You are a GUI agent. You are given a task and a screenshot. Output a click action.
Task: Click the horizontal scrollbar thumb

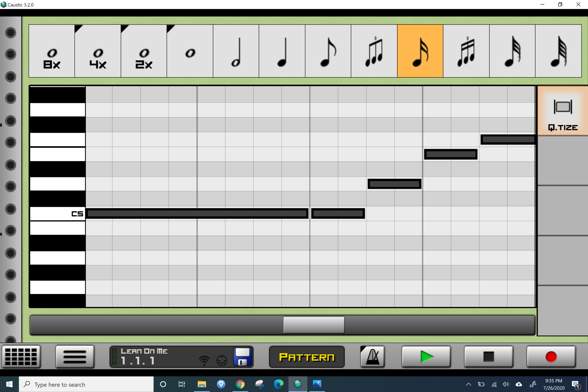pos(314,325)
